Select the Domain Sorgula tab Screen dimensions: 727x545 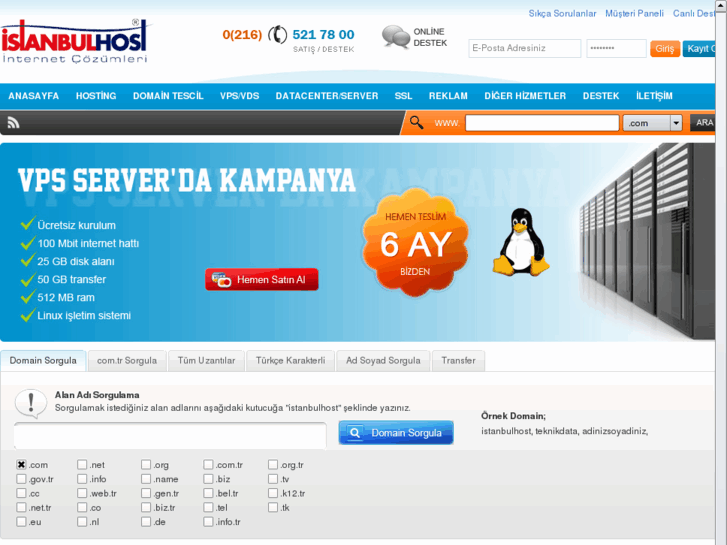point(43,360)
